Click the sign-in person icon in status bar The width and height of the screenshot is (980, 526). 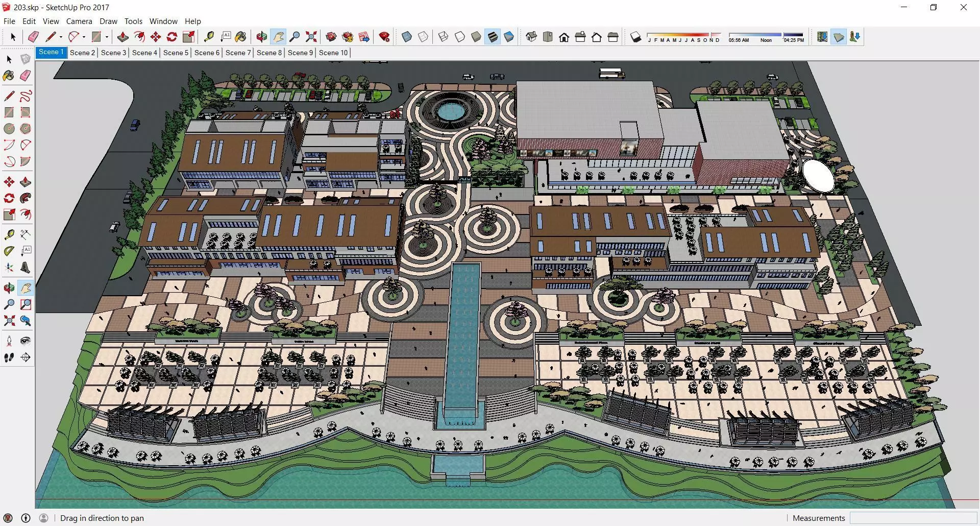pyautogui.click(x=44, y=518)
